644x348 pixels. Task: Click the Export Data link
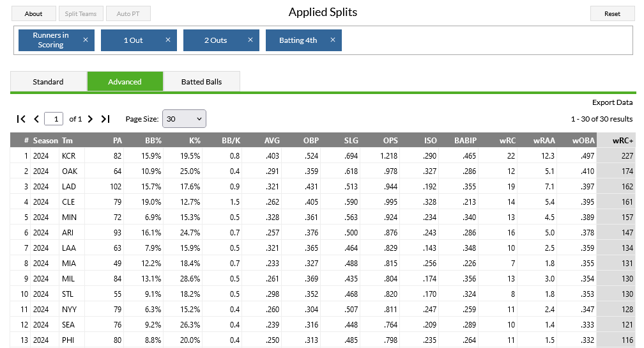612,102
